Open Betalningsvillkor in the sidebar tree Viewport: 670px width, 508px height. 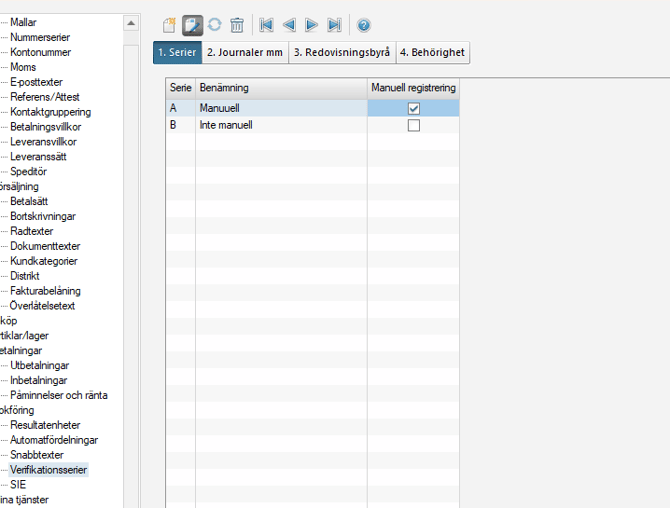click(46, 127)
